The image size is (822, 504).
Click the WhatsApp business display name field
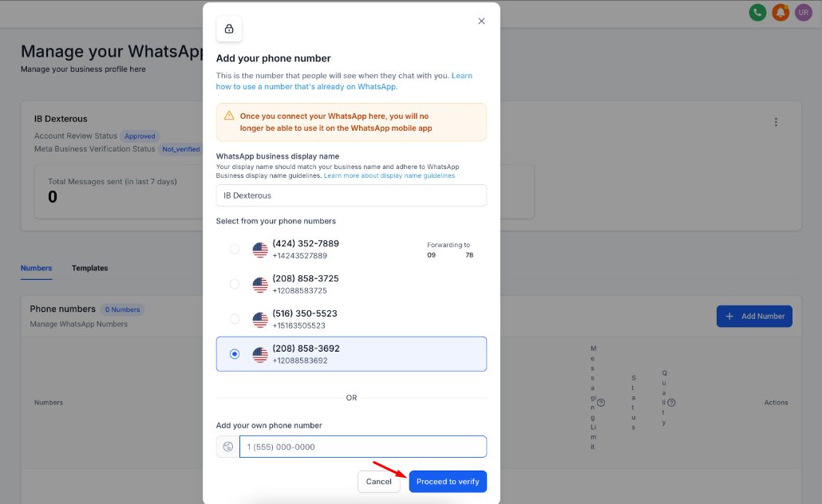(x=351, y=195)
